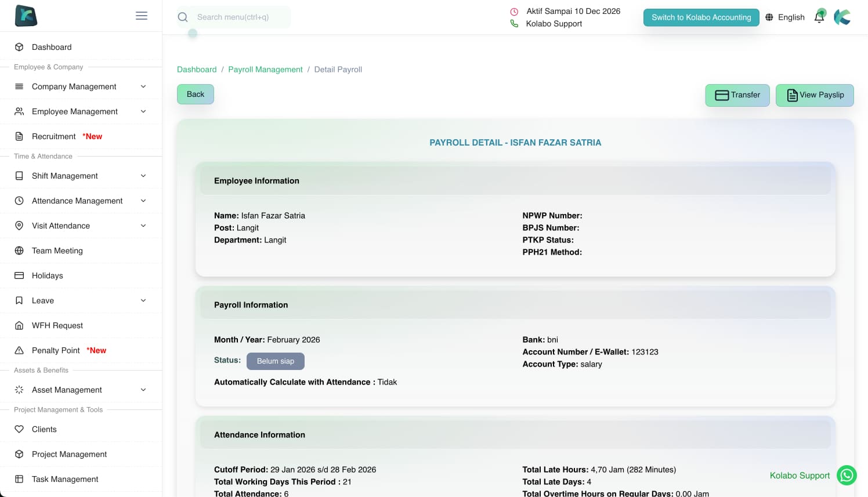This screenshot has width=868, height=497.
Task: Expand Employee Management chevron
Action: click(143, 111)
